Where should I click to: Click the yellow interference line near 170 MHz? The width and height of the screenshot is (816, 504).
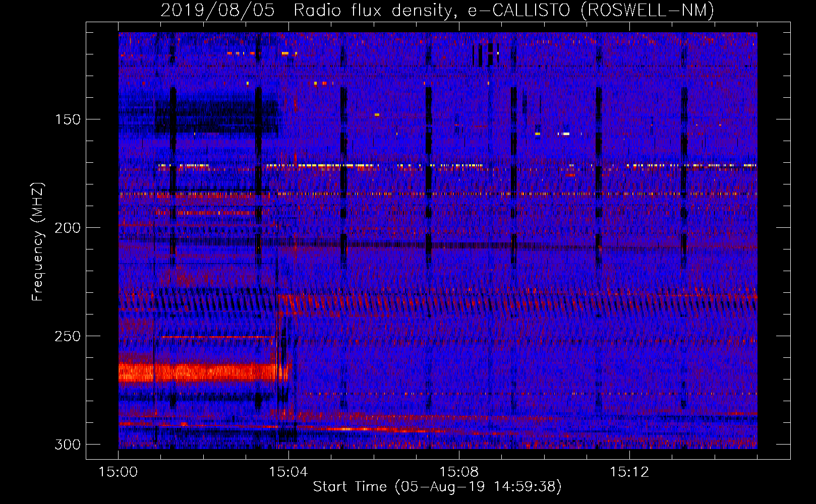(456, 165)
